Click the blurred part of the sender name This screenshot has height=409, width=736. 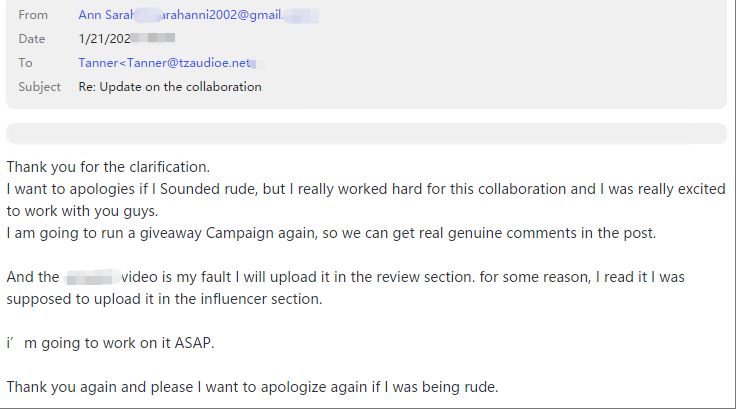point(148,15)
